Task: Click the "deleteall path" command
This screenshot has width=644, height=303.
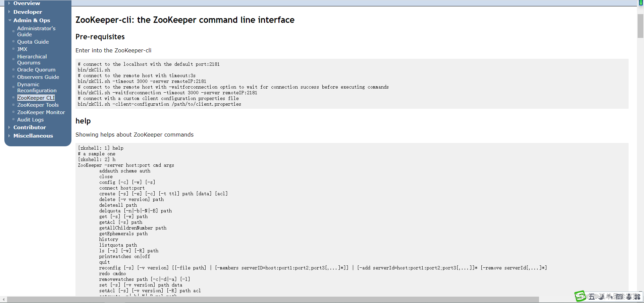Action: (118, 205)
